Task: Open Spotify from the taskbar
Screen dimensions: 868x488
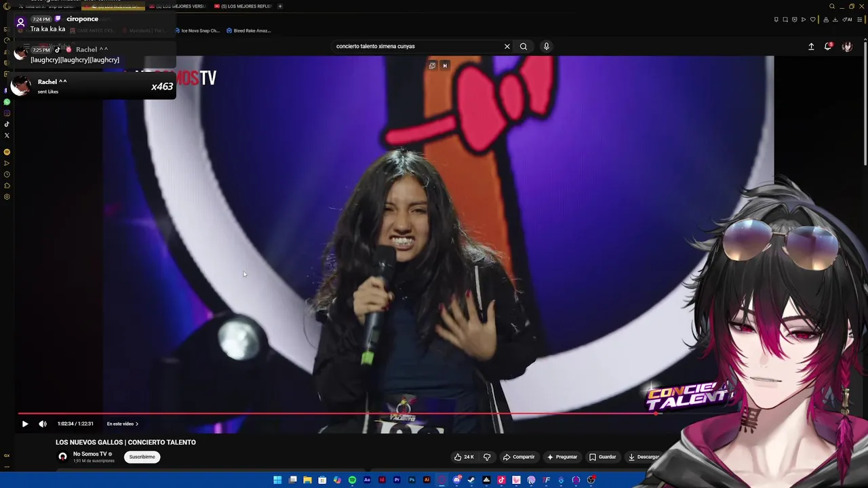Action: pyautogui.click(x=352, y=480)
